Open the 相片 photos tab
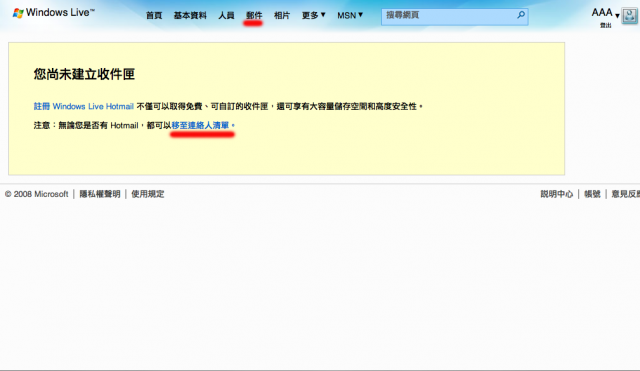 (x=282, y=16)
